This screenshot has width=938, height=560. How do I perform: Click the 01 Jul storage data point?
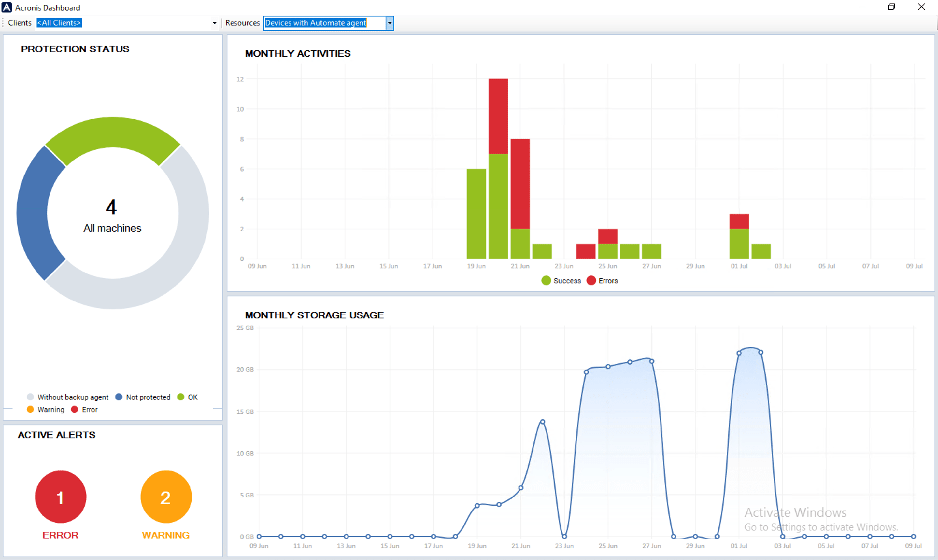pos(739,353)
